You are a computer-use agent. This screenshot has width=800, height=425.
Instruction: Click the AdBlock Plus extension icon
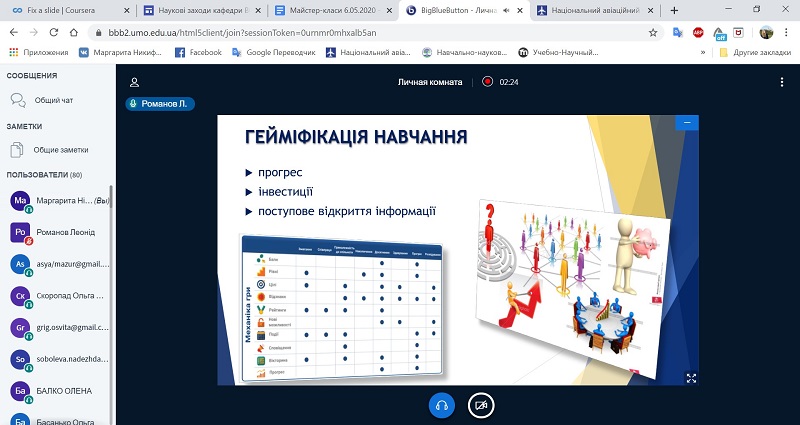(697, 32)
